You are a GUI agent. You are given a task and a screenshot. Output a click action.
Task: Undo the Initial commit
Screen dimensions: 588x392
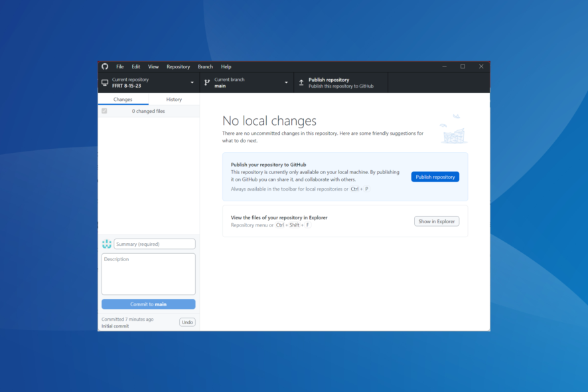[x=187, y=322]
